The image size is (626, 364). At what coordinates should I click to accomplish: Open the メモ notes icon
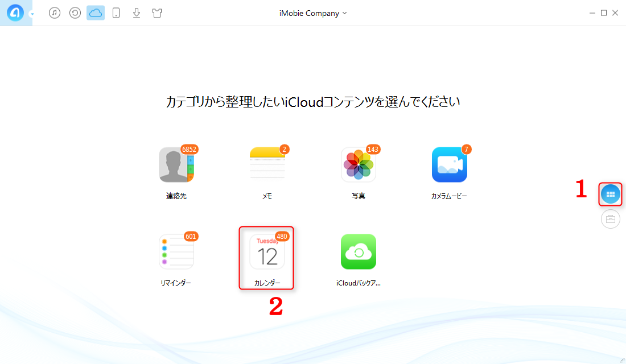coord(267,164)
